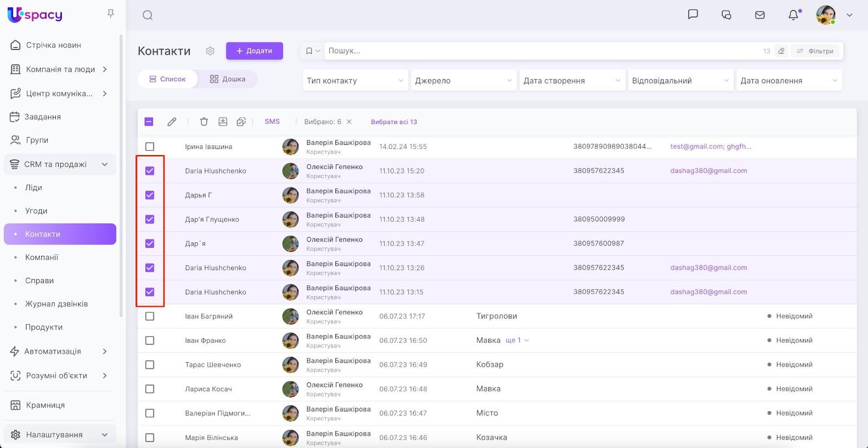Click the export download icon in bulk toolbar
This screenshot has width=868, height=448.
point(223,122)
